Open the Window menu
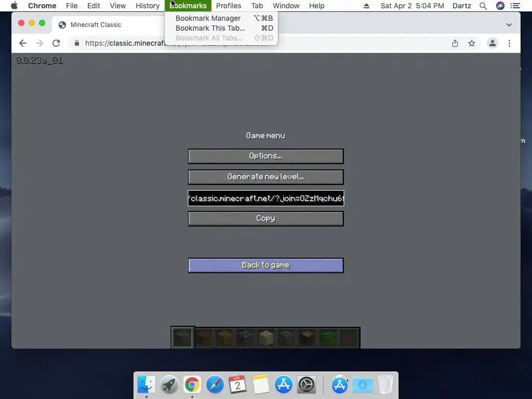This screenshot has width=532, height=399. pos(286,6)
